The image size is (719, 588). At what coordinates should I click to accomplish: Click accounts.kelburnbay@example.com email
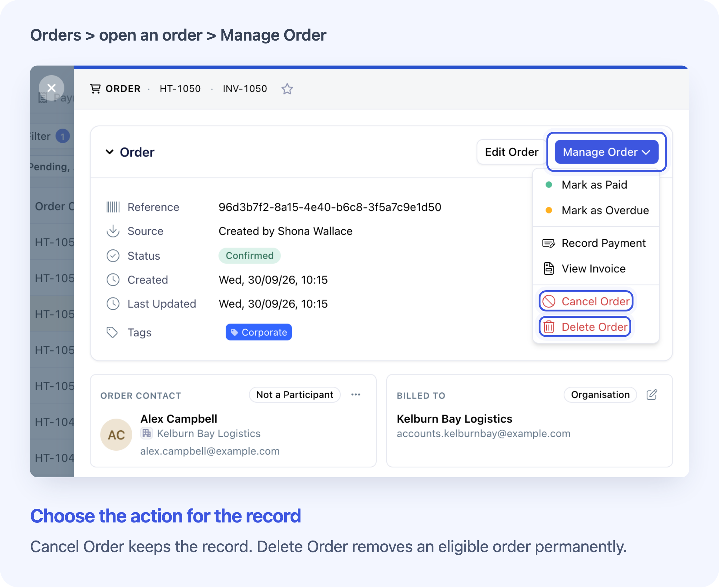[484, 434]
